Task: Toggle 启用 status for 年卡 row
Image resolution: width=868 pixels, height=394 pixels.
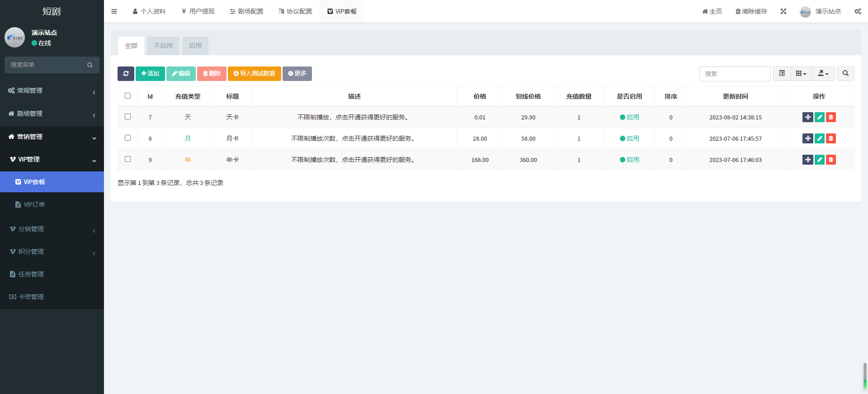Action: pyautogui.click(x=629, y=160)
